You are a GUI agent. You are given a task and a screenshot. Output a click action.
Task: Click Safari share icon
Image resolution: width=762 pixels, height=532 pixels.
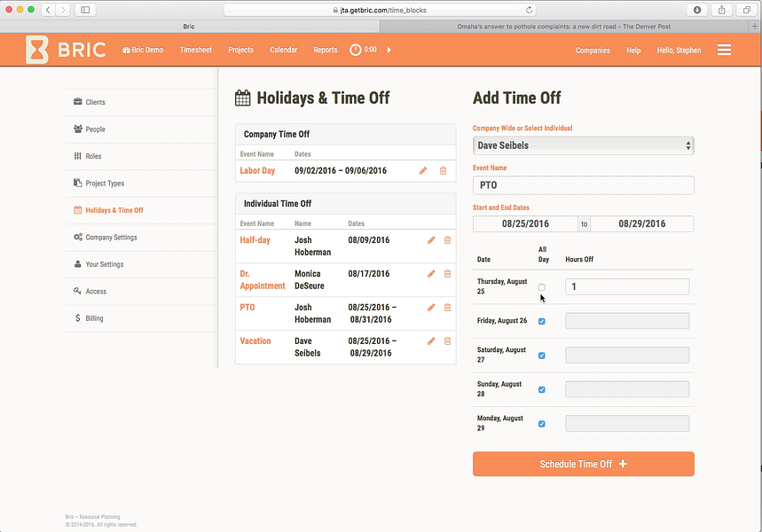coord(722,10)
